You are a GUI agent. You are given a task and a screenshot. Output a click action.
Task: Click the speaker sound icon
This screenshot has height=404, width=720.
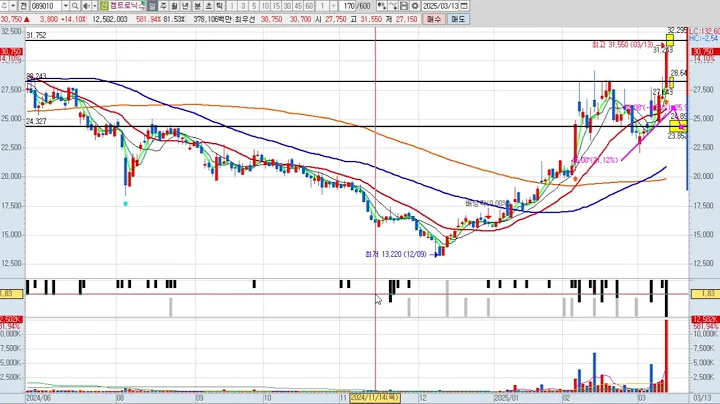tap(86, 6)
